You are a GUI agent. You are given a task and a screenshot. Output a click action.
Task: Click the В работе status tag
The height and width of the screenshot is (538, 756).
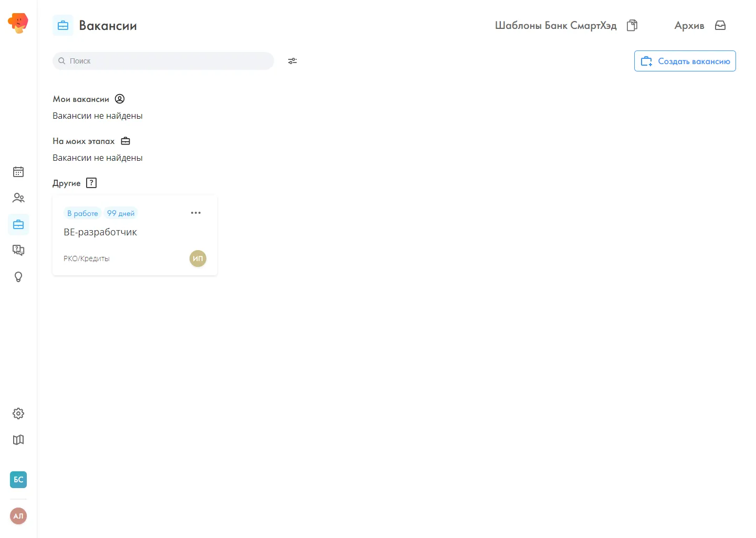coord(82,213)
